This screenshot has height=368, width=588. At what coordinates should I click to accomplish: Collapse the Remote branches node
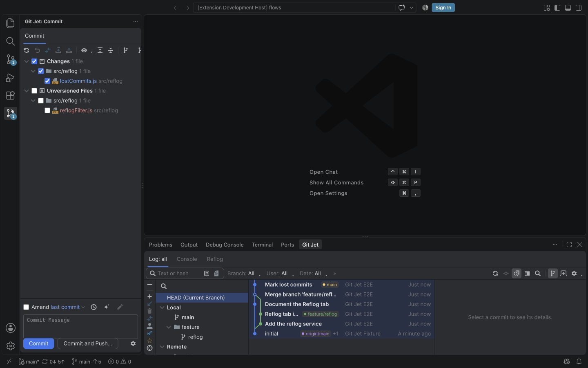pyautogui.click(x=162, y=347)
